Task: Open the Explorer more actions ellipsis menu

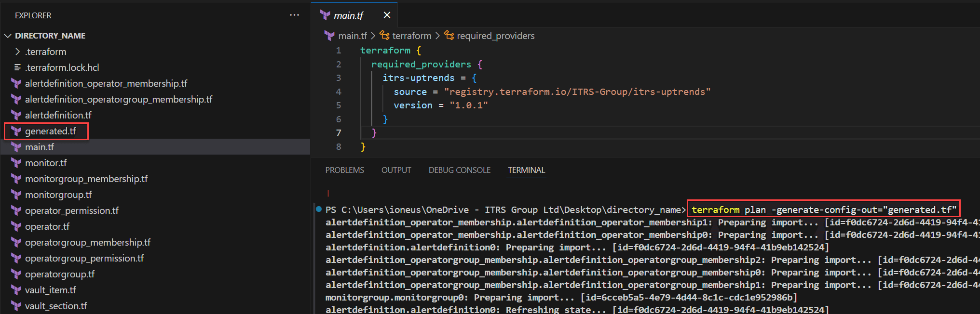Action: tap(294, 15)
